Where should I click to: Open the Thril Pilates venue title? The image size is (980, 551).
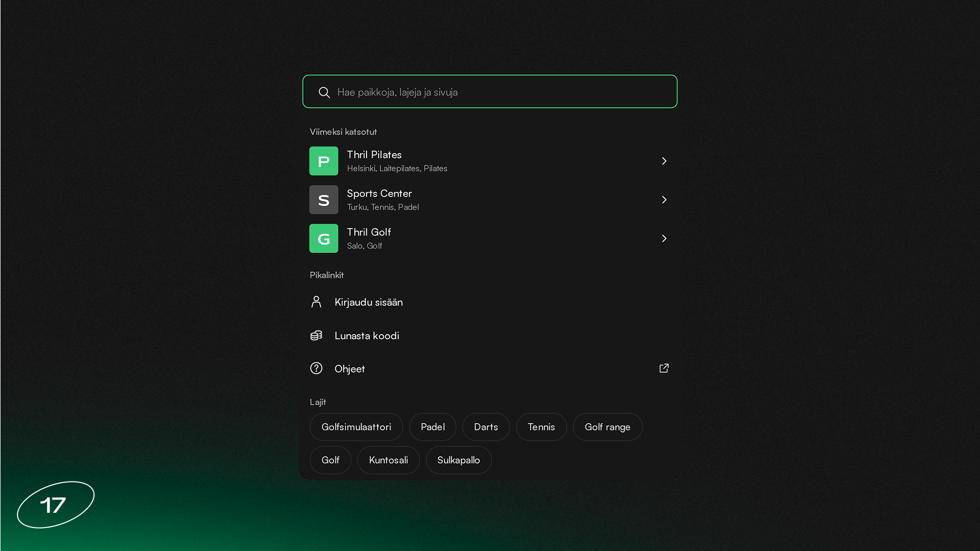(x=374, y=155)
